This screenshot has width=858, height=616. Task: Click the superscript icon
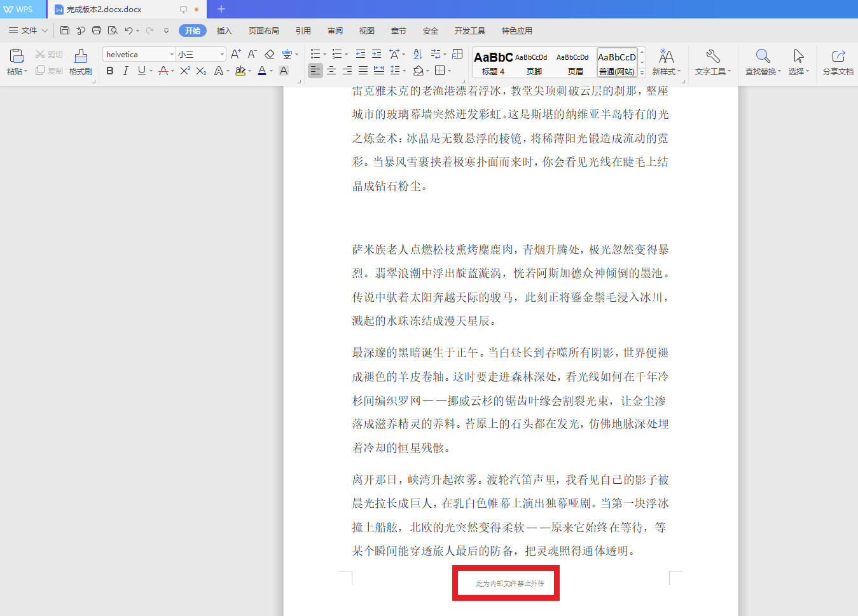pos(184,71)
